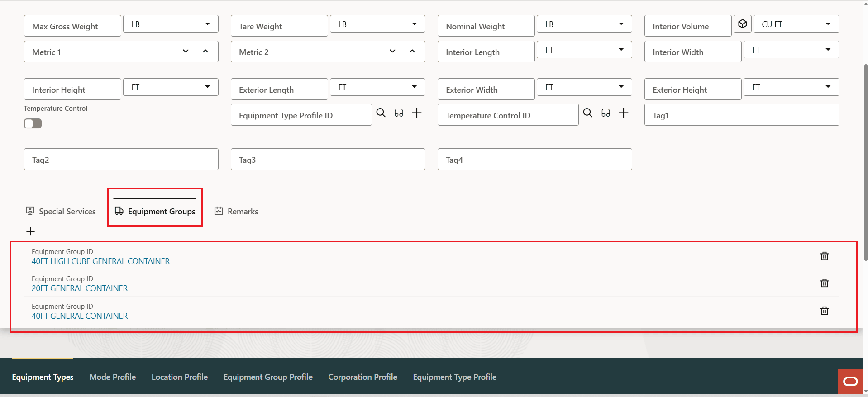Click the plus icon to add equipment group
Screen dimensions: 868x397
(x=30, y=231)
